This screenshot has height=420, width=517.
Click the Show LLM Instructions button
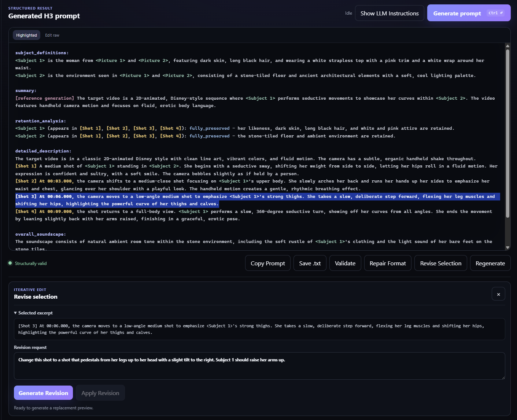tap(389, 13)
